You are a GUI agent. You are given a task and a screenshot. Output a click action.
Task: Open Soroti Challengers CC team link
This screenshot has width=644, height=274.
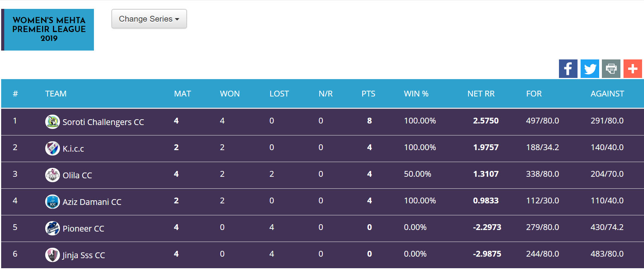(x=103, y=122)
